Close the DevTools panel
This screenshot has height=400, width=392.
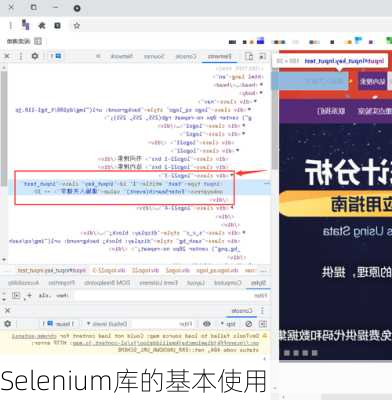[x=7, y=56]
